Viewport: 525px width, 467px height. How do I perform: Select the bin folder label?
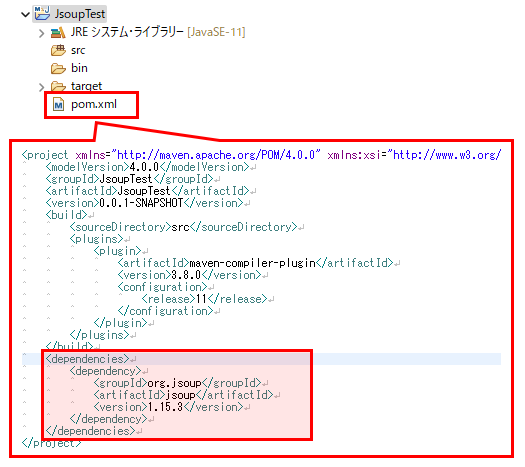pos(79,68)
